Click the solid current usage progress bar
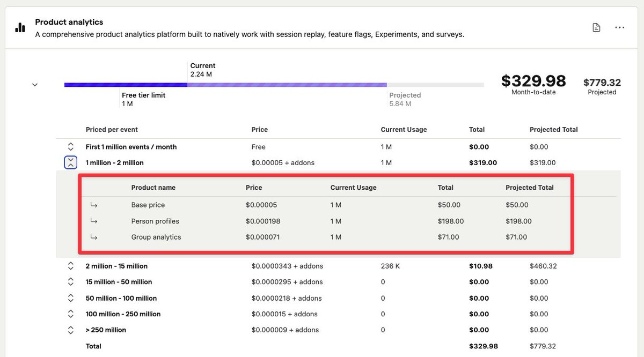The width and height of the screenshot is (644, 357). (x=126, y=85)
